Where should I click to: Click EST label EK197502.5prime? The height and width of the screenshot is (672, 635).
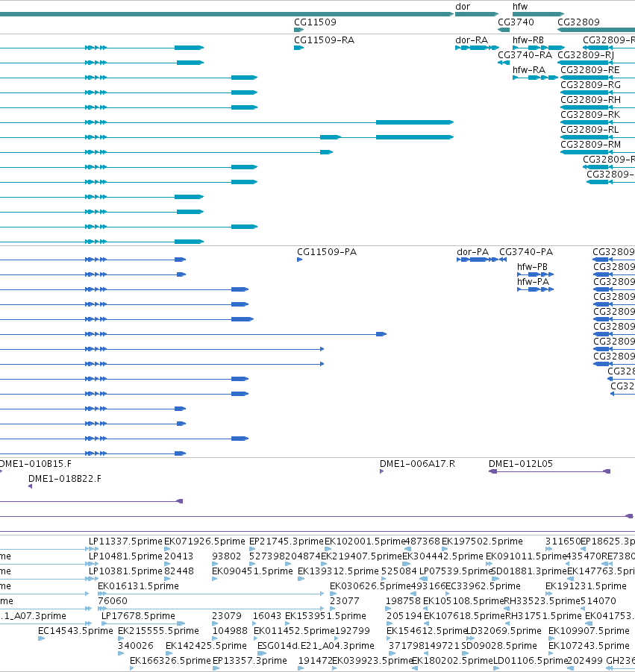482,541
